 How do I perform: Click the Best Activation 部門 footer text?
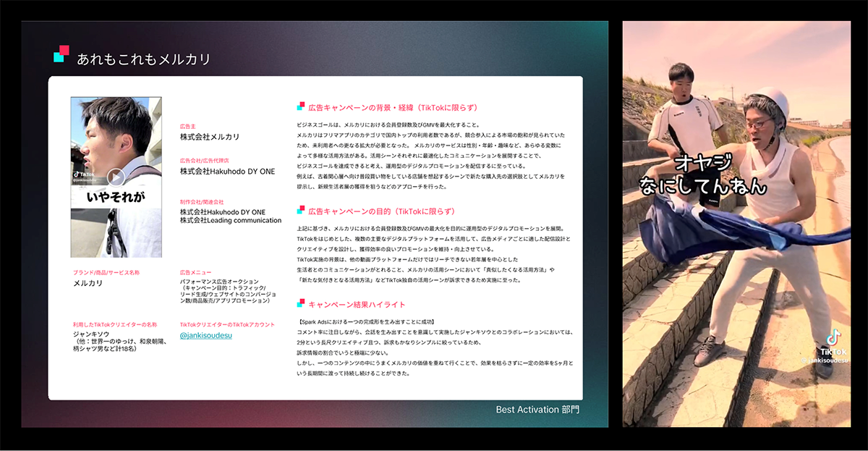tap(537, 410)
